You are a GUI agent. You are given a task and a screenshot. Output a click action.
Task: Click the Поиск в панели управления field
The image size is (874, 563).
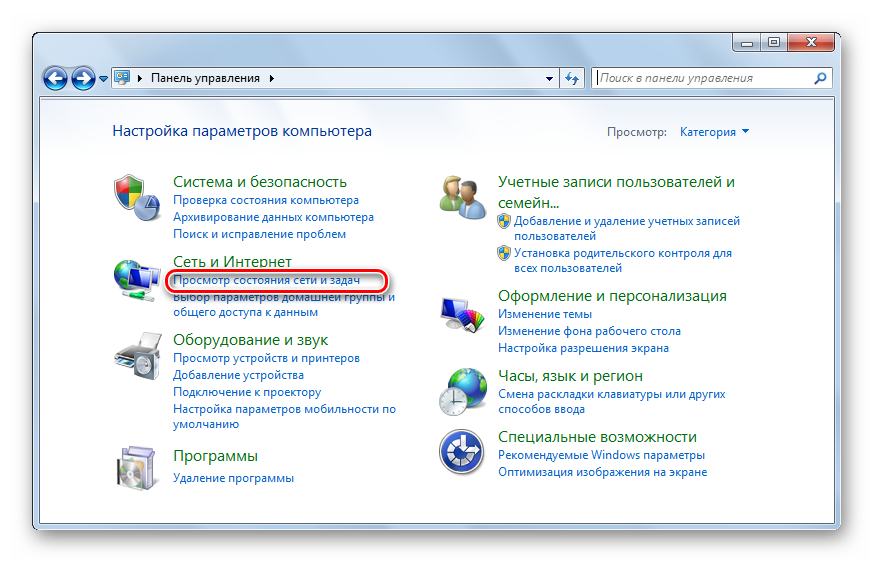[x=700, y=78]
